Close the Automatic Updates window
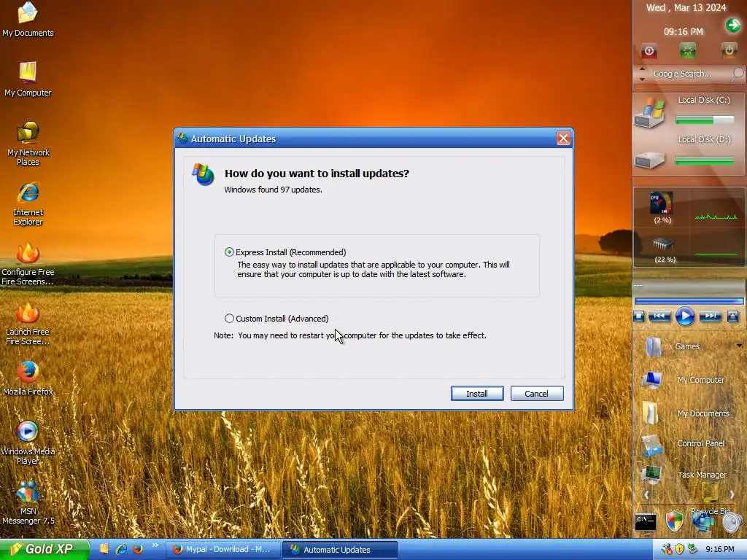 pyautogui.click(x=563, y=138)
